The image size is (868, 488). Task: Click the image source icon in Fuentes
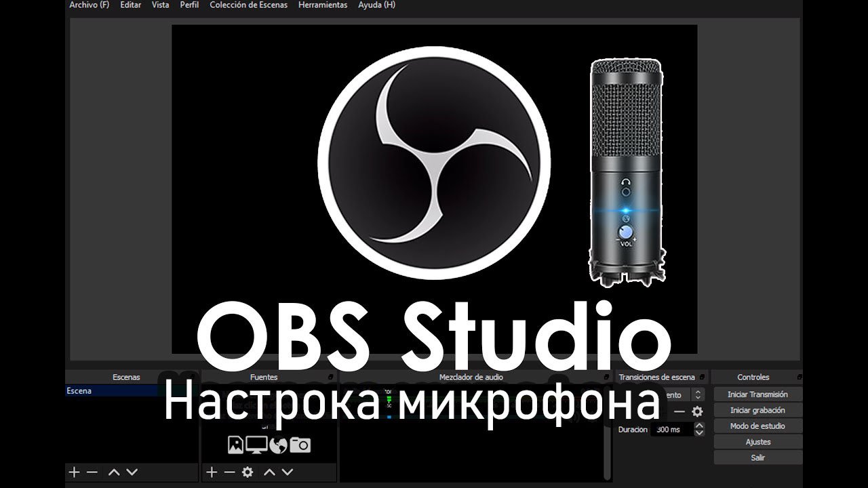[235, 445]
